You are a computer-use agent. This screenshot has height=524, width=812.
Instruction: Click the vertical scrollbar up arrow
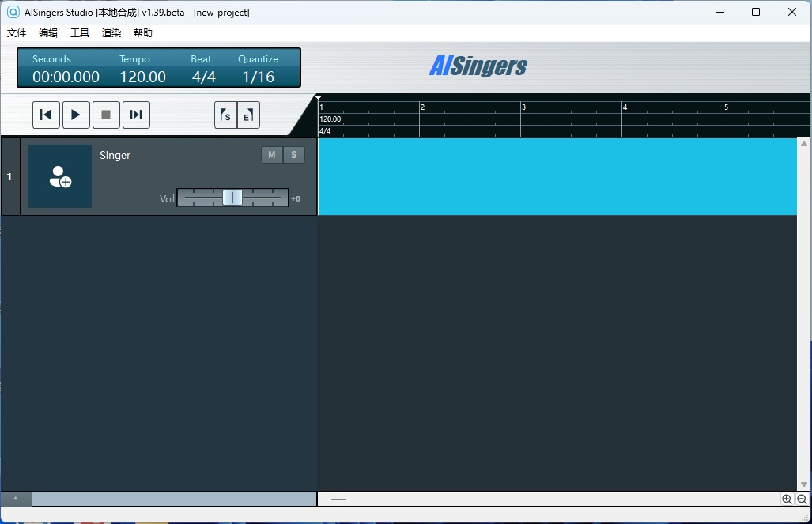click(x=804, y=143)
